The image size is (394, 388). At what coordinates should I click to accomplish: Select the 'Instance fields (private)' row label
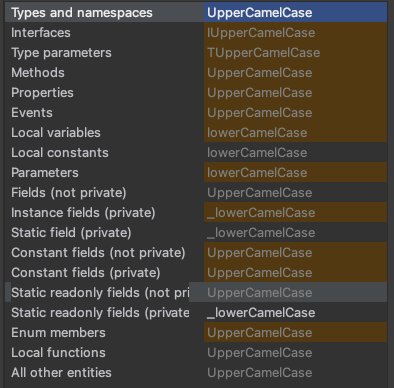point(83,213)
